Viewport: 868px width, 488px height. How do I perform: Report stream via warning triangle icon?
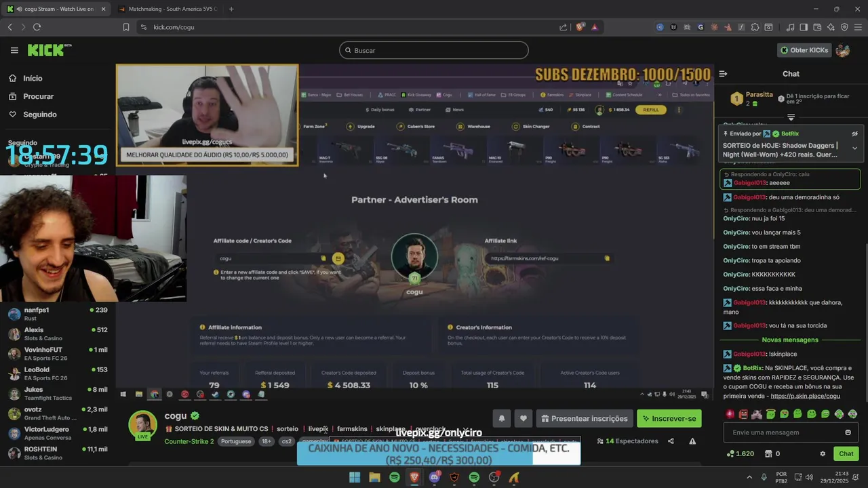(692, 441)
